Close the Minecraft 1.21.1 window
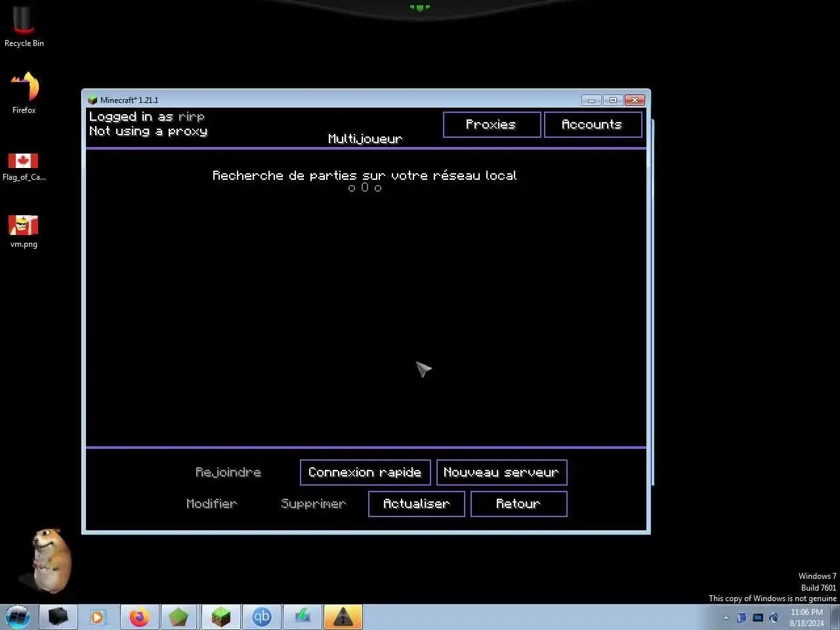Viewport: 840px width, 630px height. 635,100
